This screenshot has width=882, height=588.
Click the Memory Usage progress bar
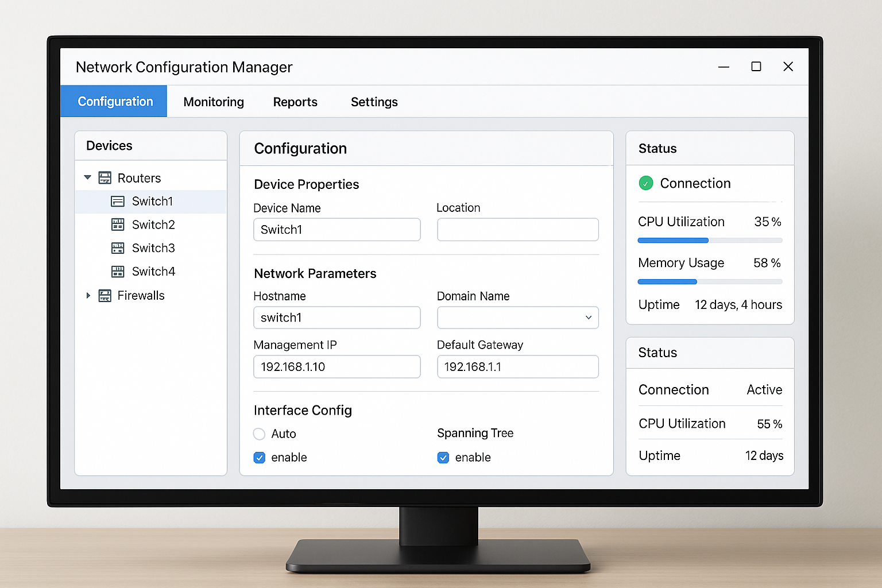tap(709, 281)
